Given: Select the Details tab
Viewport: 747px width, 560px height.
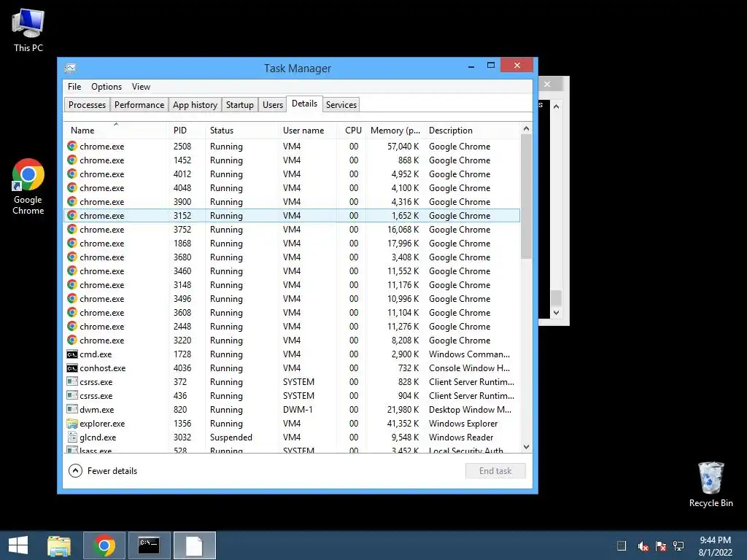Looking at the screenshot, I should 304,104.
